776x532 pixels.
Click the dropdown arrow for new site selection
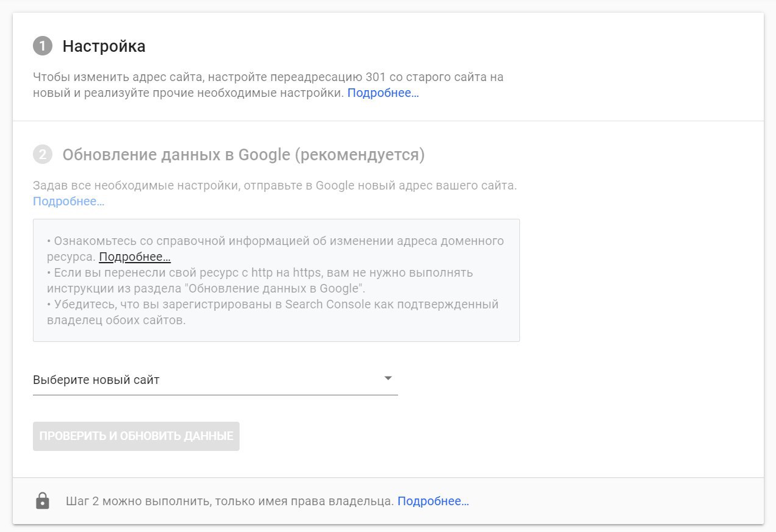(x=388, y=378)
